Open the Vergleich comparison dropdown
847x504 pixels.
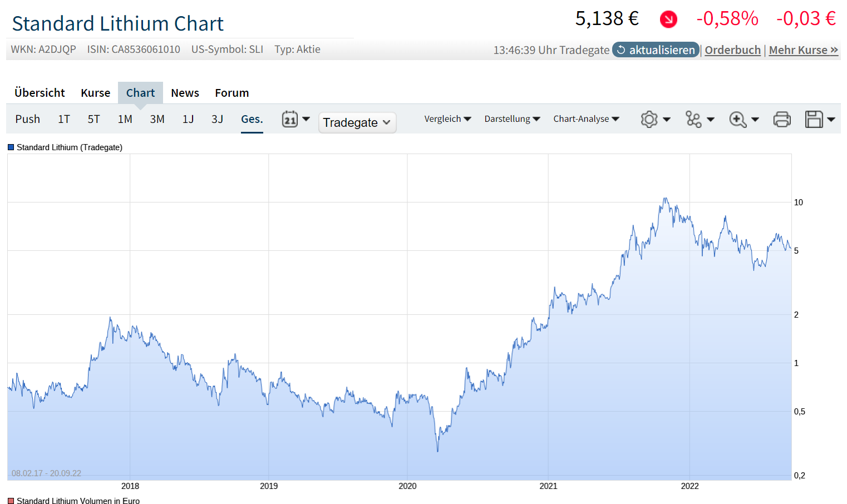447,119
